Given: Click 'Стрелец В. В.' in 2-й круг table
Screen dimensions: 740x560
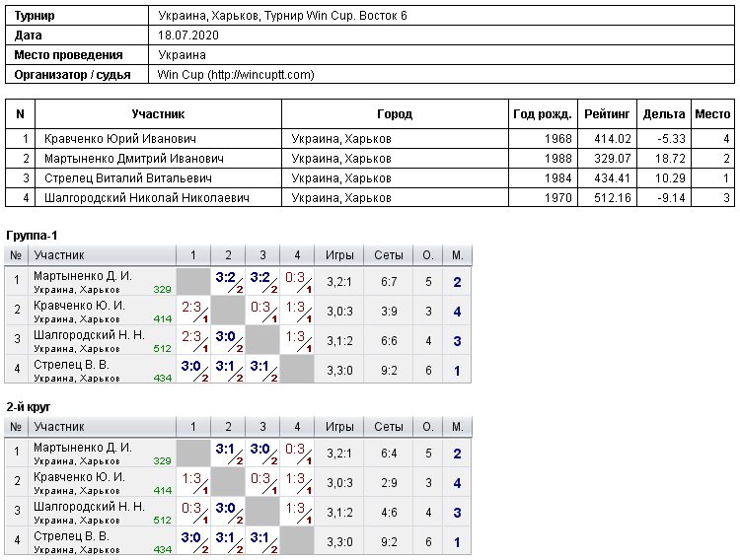Looking at the screenshot, I should click(71, 536).
